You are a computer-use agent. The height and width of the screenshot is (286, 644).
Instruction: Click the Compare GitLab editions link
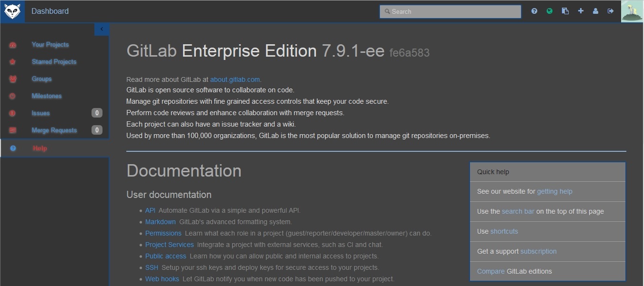click(x=491, y=271)
